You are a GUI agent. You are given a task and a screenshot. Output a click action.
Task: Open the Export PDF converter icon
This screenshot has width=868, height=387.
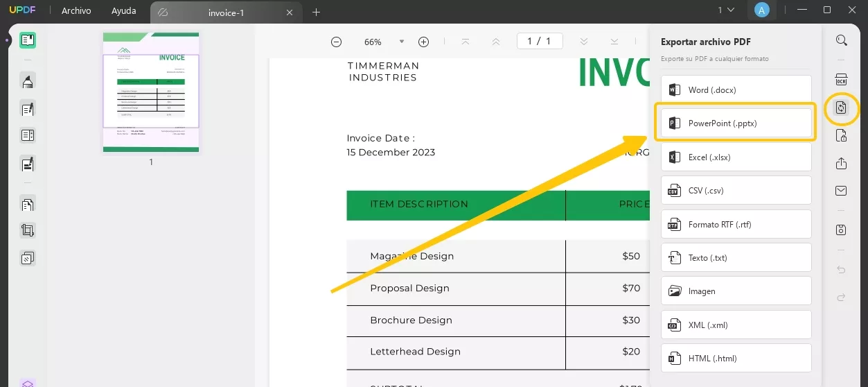[x=841, y=108]
